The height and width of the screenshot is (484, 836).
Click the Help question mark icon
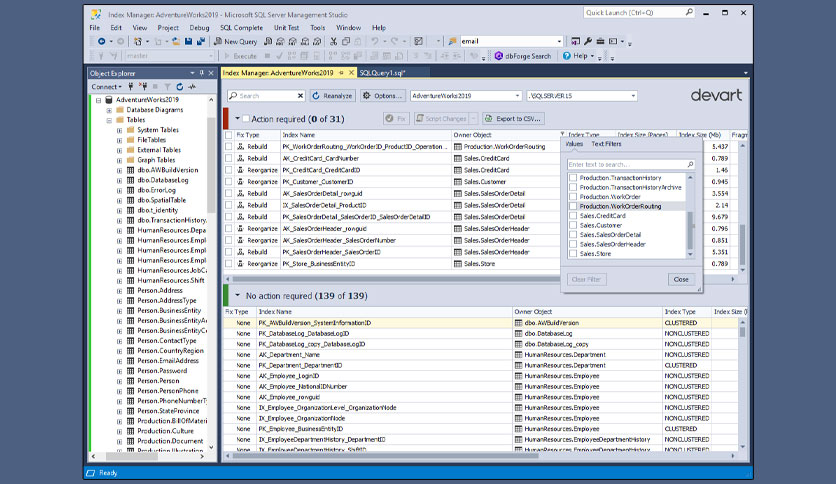tap(567, 55)
